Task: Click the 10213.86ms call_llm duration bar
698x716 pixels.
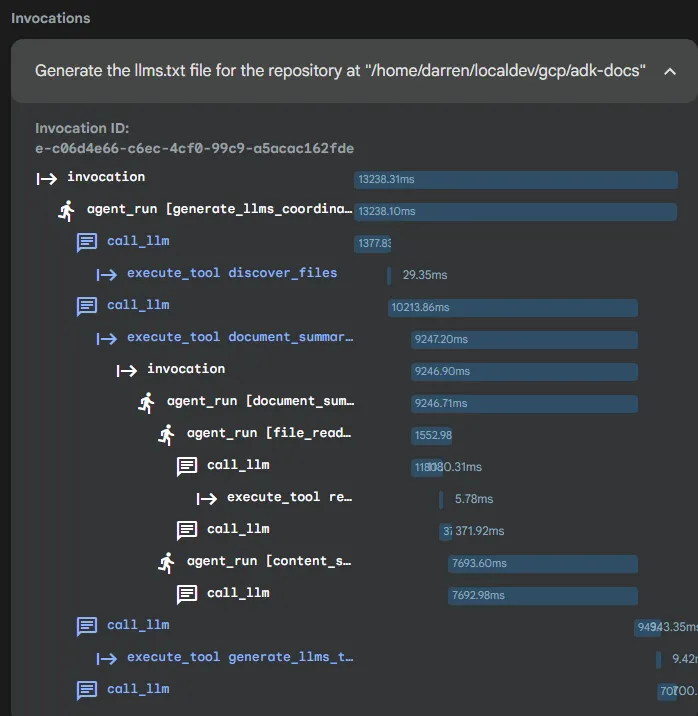Action: point(512,307)
